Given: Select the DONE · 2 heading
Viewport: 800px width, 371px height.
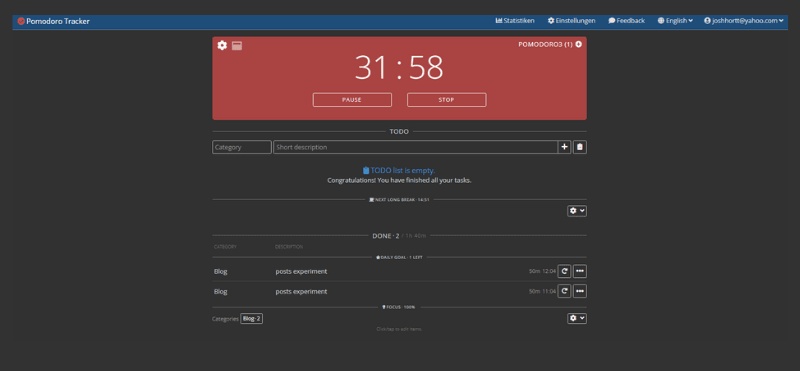Looking at the screenshot, I should (386, 236).
